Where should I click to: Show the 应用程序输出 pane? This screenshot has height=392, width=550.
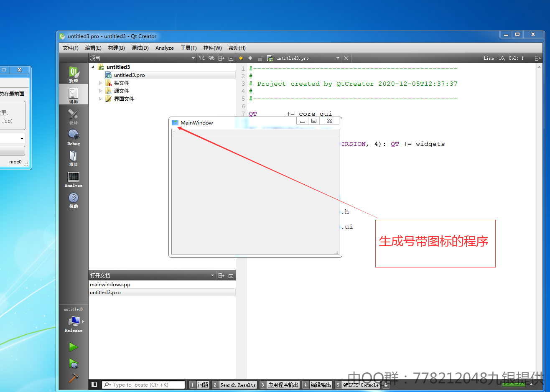pos(279,385)
